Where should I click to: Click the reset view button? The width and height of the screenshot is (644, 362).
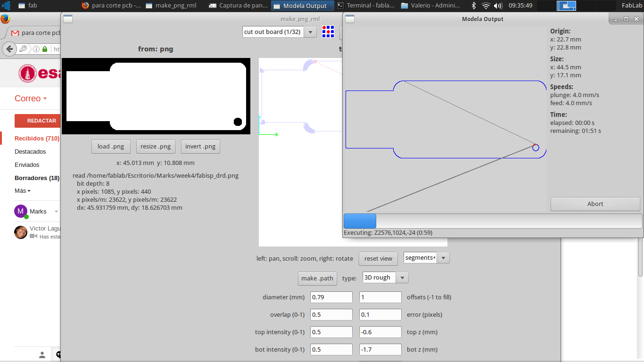click(x=379, y=259)
